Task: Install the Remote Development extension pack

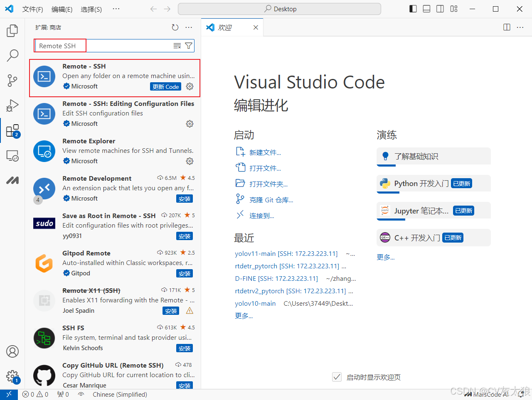Action: click(x=185, y=199)
